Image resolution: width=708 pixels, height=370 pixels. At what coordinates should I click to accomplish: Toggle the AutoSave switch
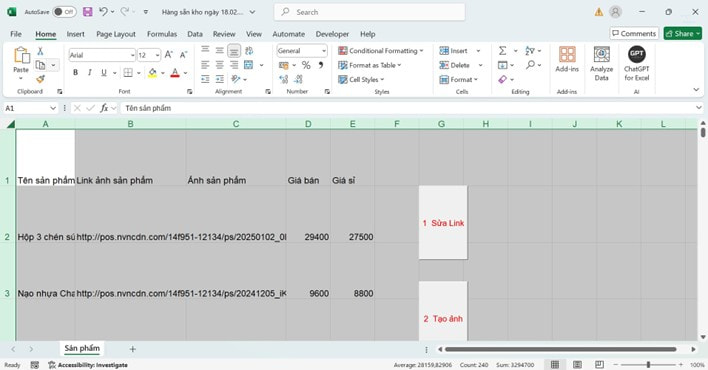[64, 12]
